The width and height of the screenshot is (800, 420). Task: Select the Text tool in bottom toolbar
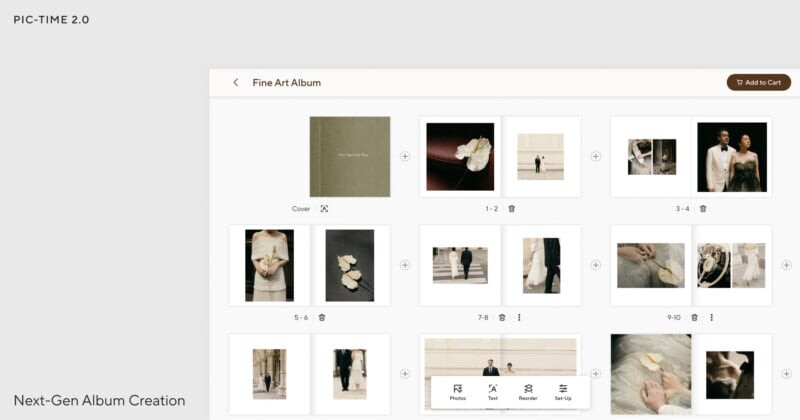(492, 391)
